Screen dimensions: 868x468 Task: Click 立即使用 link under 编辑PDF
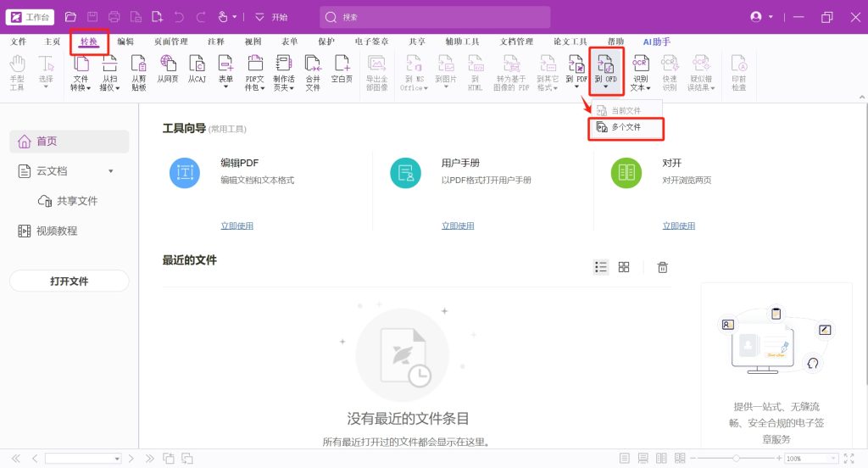pos(237,226)
